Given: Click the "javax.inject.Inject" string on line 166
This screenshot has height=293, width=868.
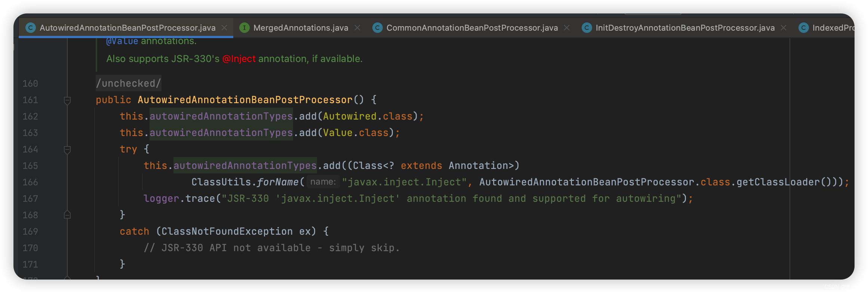Looking at the screenshot, I should (404, 182).
